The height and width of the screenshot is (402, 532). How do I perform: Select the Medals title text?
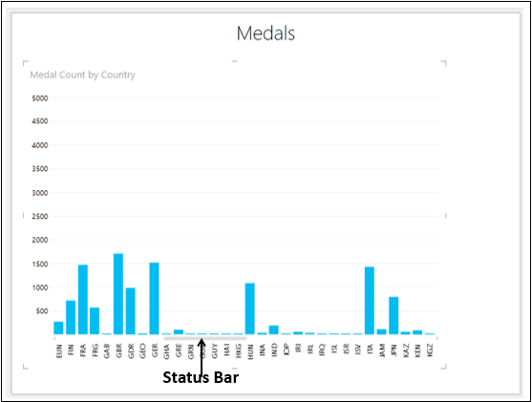[x=266, y=33]
